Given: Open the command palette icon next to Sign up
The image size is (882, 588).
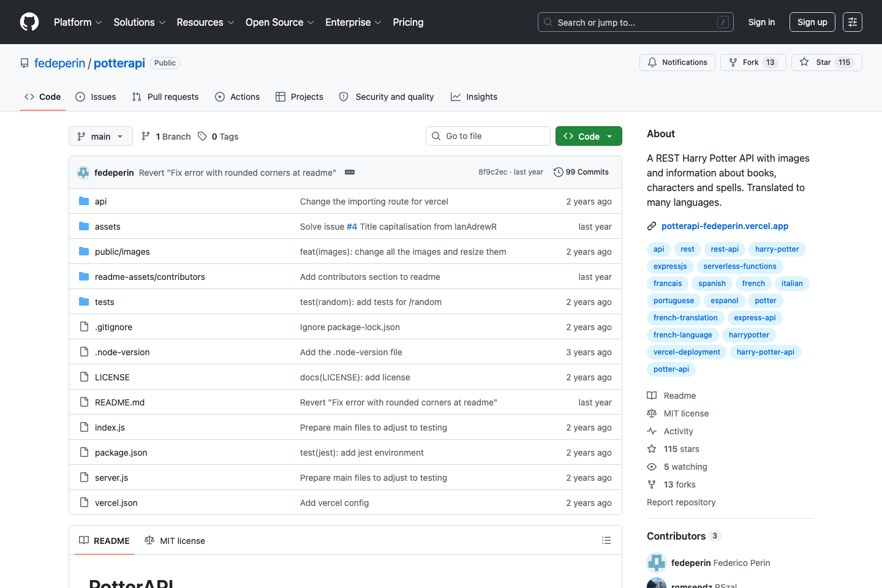Looking at the screenshot, I should click(853, 22).
